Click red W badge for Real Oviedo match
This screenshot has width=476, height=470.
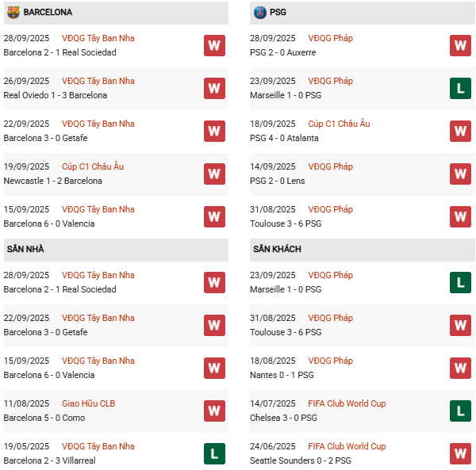[214, 88]
